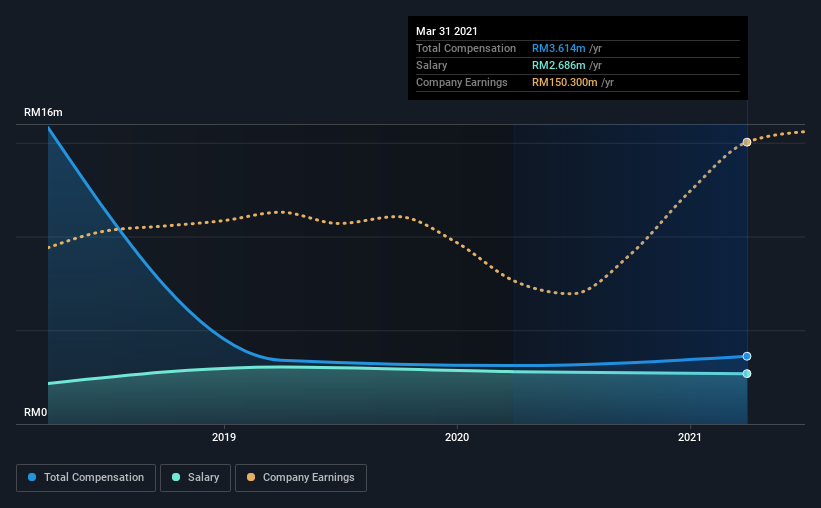Screen dimensions: 821x508
Task: Click the Company Earnings tooltip row label
Action: [462, 82]
